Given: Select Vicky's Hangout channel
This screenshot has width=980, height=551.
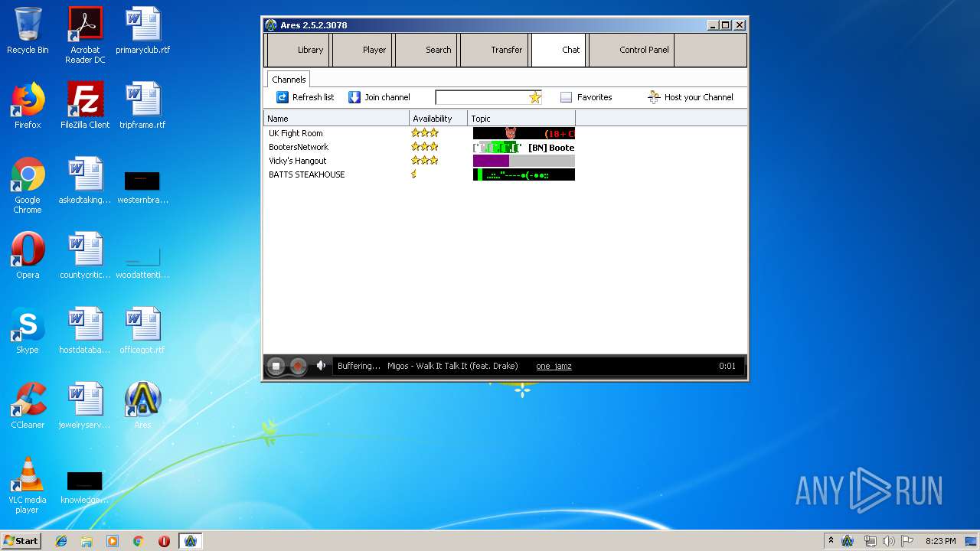Looking at the screenshot, I should click(297, 161).
